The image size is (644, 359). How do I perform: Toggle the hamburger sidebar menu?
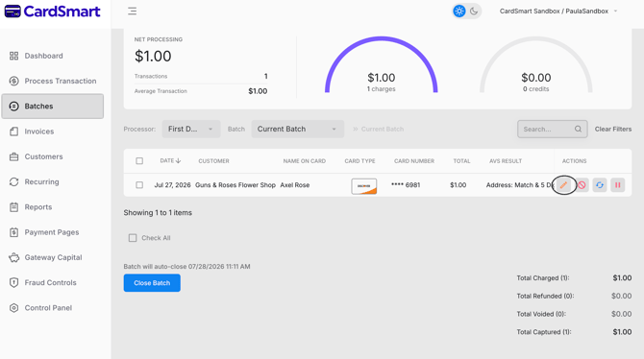click(133, 12)
